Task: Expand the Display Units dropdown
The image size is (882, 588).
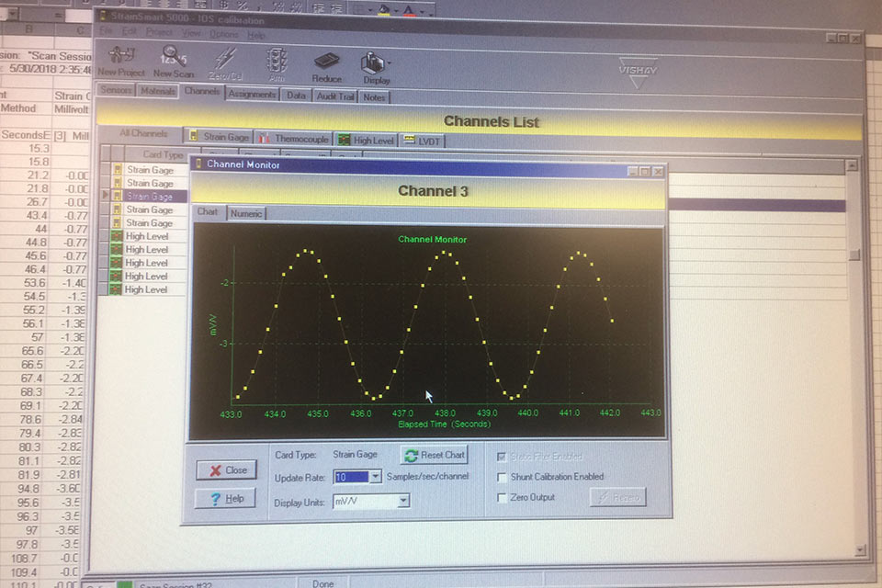Action: coord(403,502)
